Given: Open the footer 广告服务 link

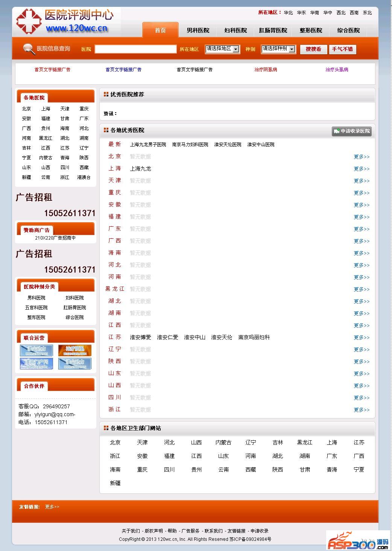Looking at the screenshot, I should point(191,531).
